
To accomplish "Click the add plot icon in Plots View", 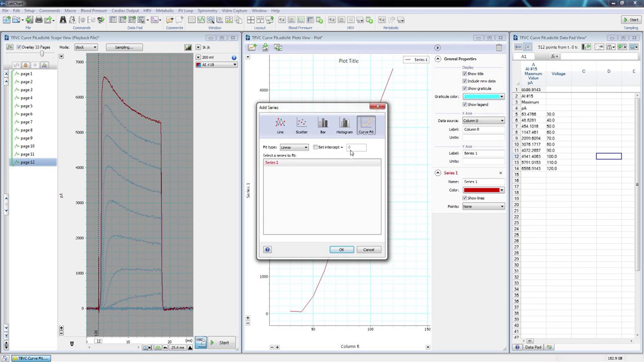I will tap(252, 47).
